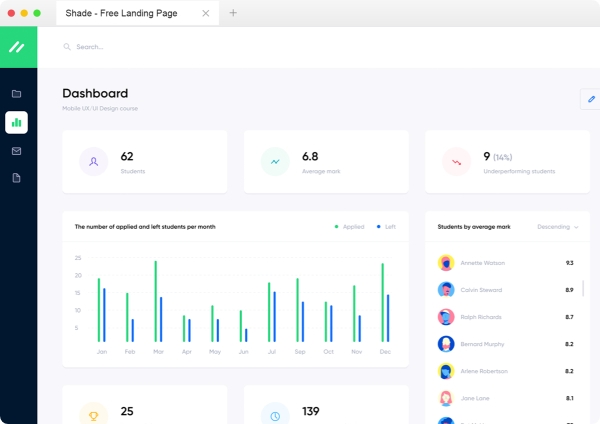The height and width of the screenshot is (424, 600).
Task: Click the green Shade logo icon
Action: point(17,47)
